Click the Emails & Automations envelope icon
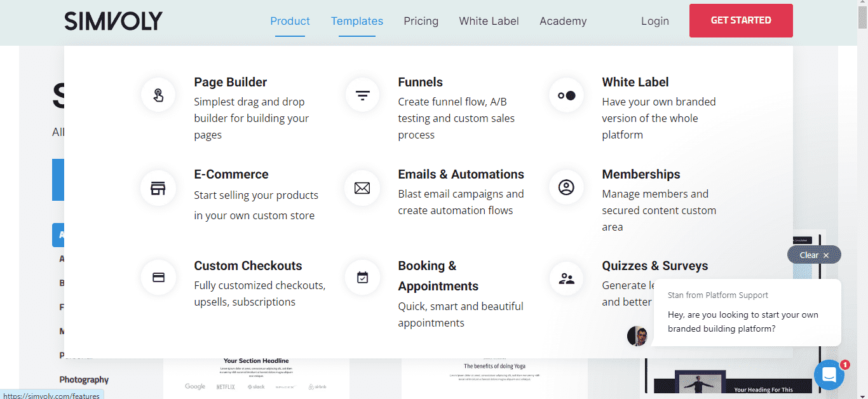This screenshot has width=868, height=399. (362, 188)
